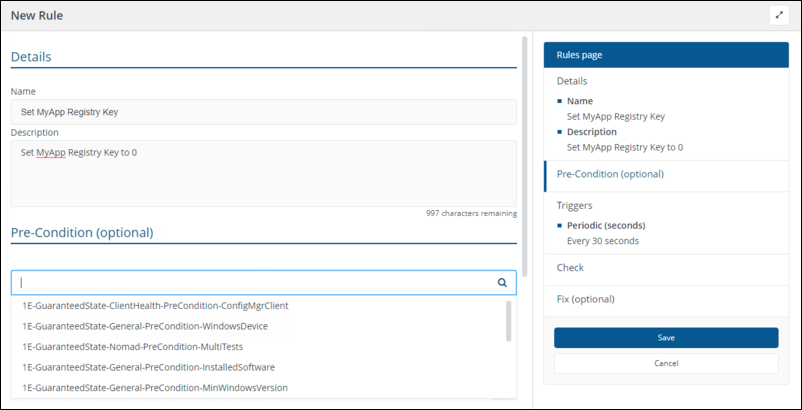The width and height of the screenshot is (802, 410).
Task: Jump to the Triggers section
Action: 574,205
